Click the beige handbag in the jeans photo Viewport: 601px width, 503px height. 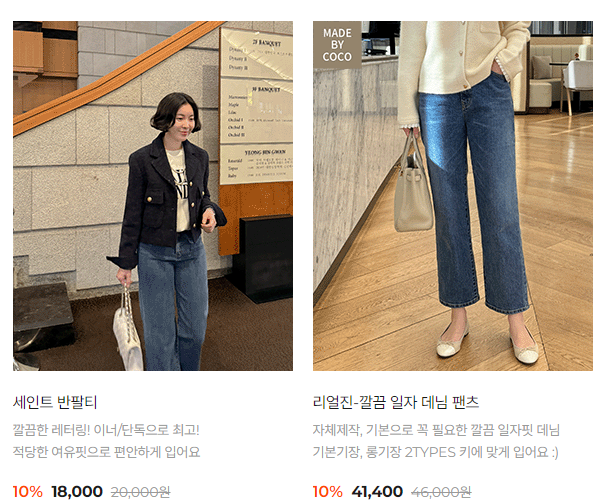pos(413,184)
